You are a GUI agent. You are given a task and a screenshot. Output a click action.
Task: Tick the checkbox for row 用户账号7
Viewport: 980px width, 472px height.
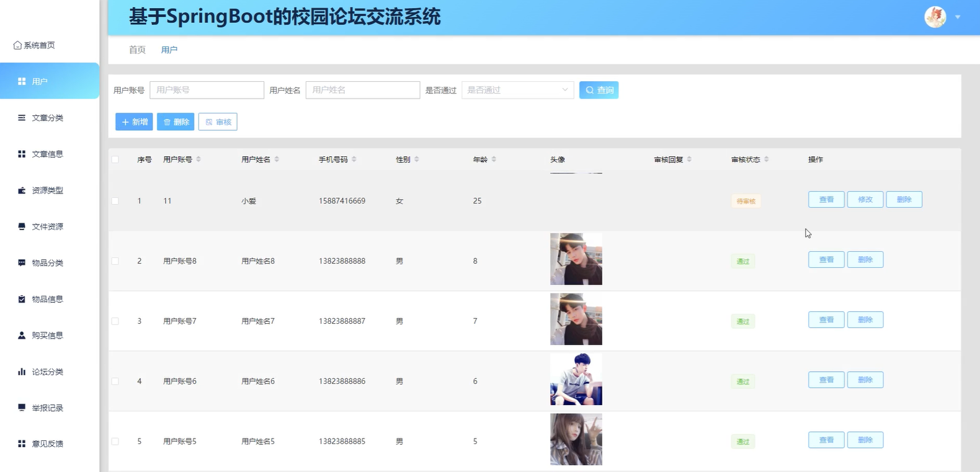click(x=115, y=321)
